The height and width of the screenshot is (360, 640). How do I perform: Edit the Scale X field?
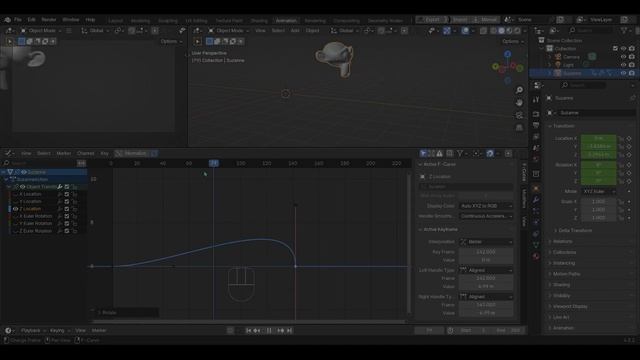[x=598, y=202]
